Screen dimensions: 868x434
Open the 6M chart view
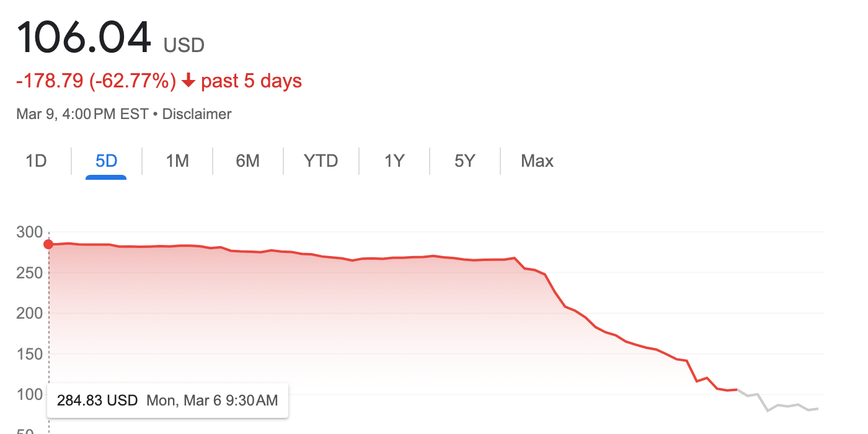click(247, 161)
